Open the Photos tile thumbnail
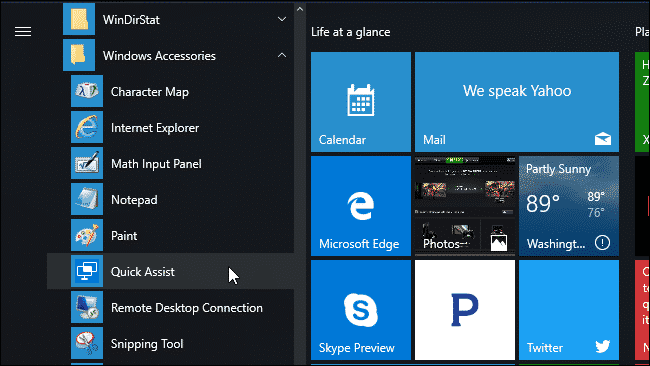This screenshot has width=650, height=366. [x=465, y=206]
